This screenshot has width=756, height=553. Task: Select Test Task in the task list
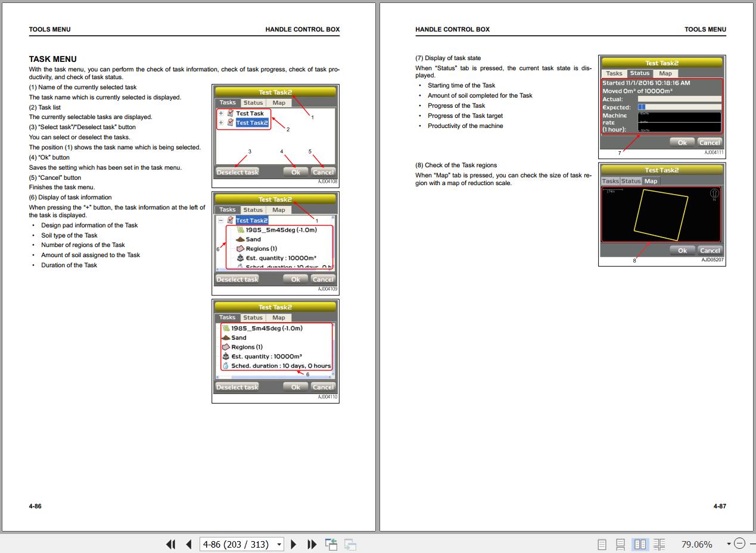[250, 113]
